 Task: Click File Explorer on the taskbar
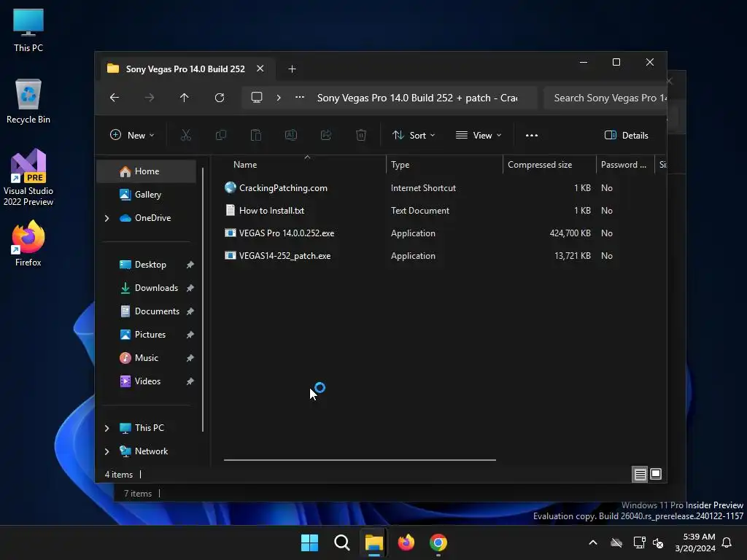pos(374,542)
